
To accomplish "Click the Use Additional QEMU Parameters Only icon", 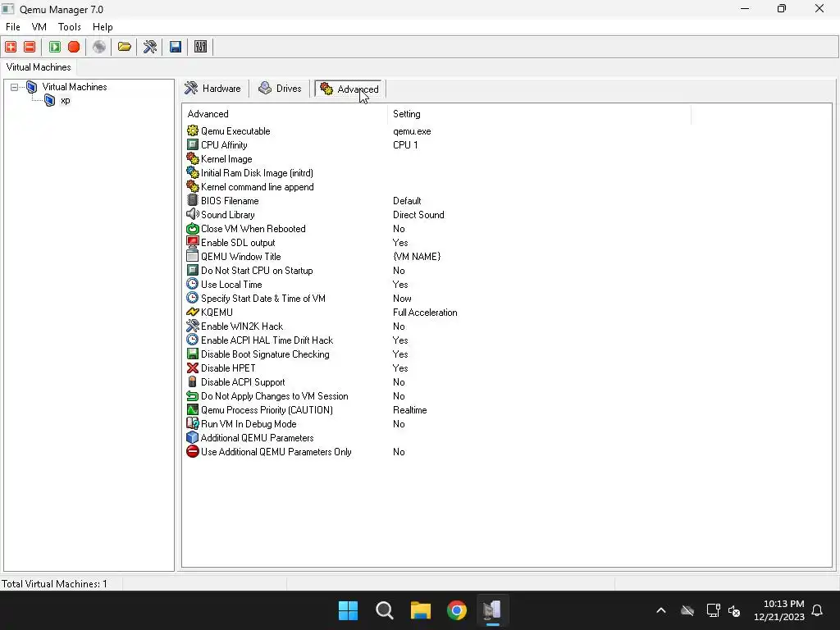I will pyautogui.click(x=192, y=451).
